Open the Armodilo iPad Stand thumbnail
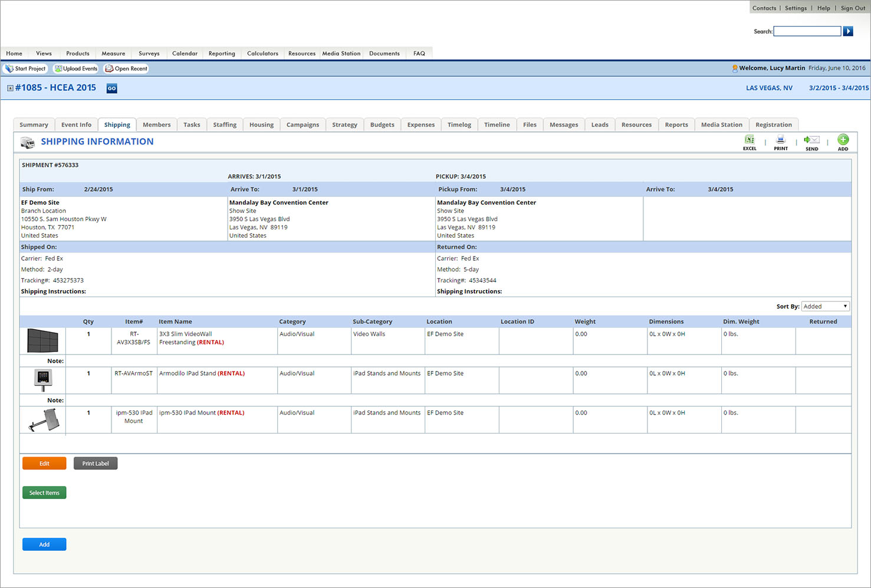Screen dimensions: 871x588 [43, 380]
